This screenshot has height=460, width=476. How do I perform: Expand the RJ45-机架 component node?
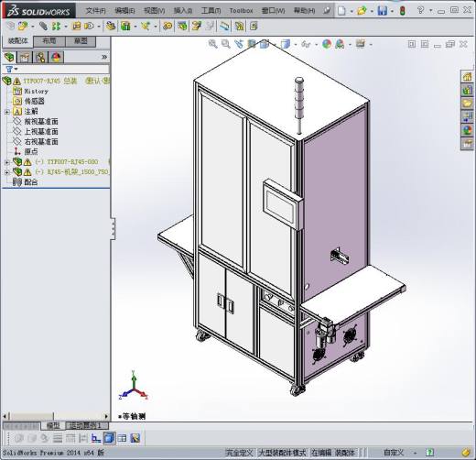pos(7,172)
